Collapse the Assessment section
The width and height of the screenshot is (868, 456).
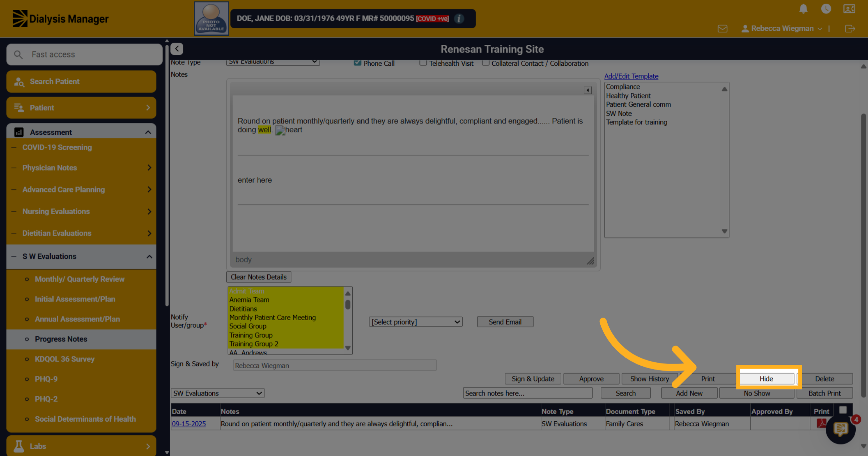tap(81, 132)
